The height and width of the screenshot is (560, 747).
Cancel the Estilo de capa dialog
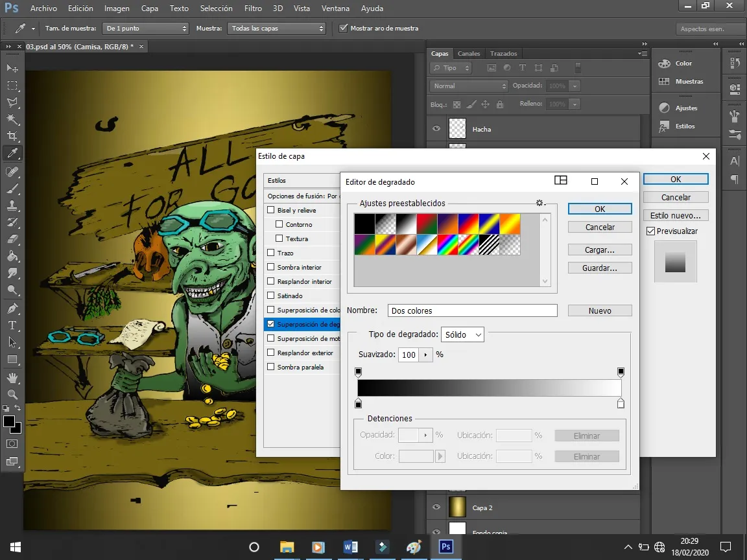point(676,198)
